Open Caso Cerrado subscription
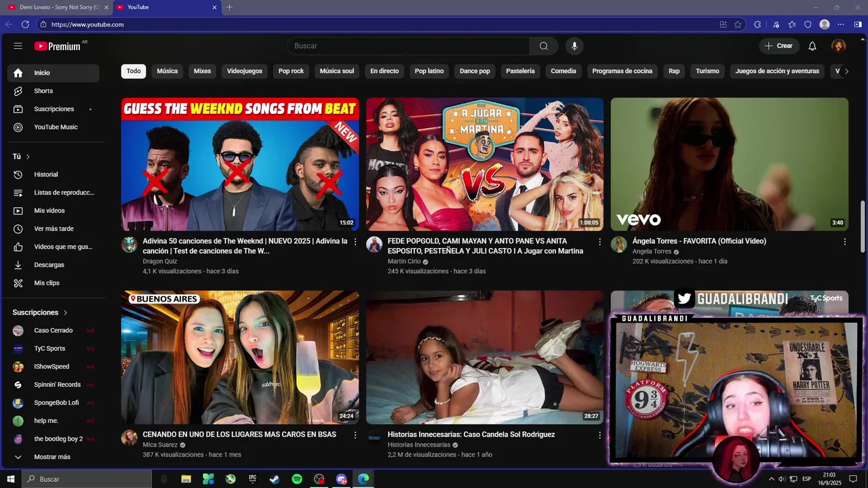 (x=54, y=330)
